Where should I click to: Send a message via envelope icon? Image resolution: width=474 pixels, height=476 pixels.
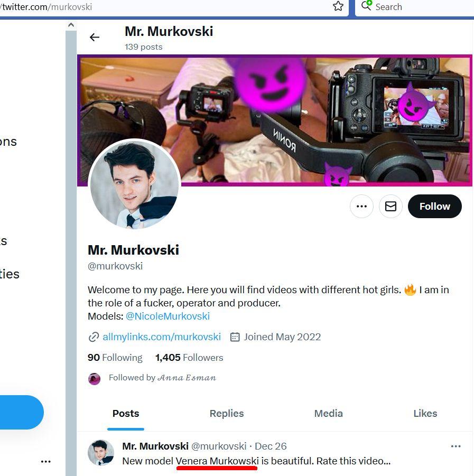(391, 207)
